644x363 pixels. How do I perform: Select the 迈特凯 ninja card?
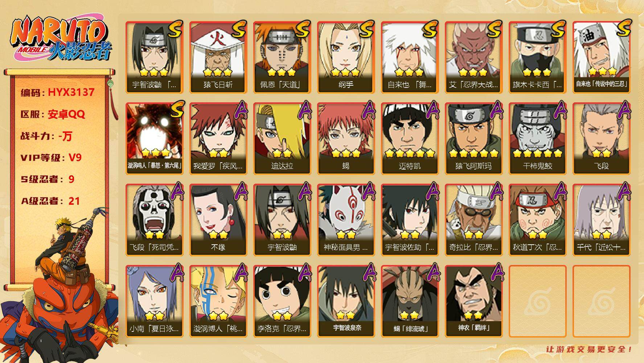click(x=410, y=139)
